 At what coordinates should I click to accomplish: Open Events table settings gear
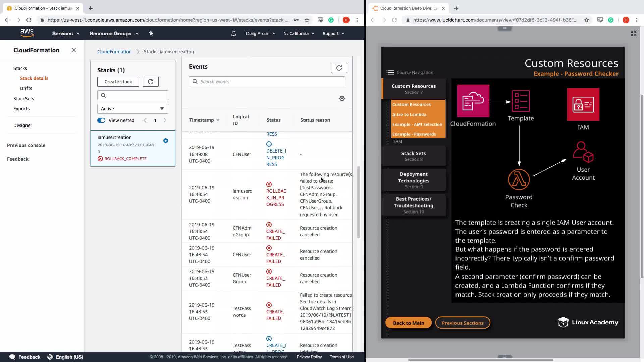pyautogui.click(x=342, y=98)
